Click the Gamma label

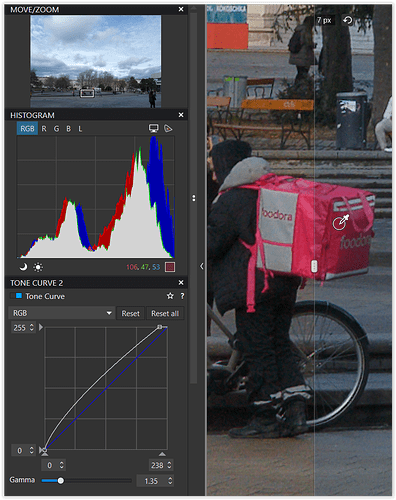[x=22, y=480]
